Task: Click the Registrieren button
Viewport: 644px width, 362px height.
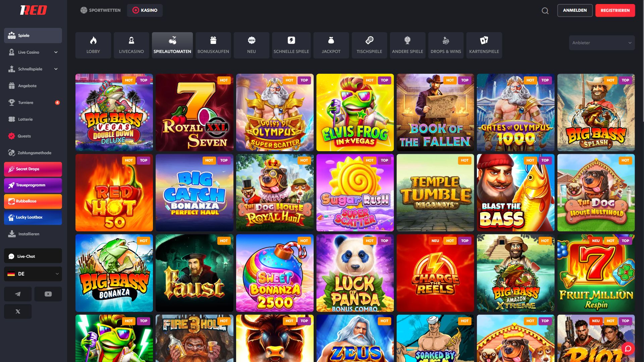Action: click(615, 10)
